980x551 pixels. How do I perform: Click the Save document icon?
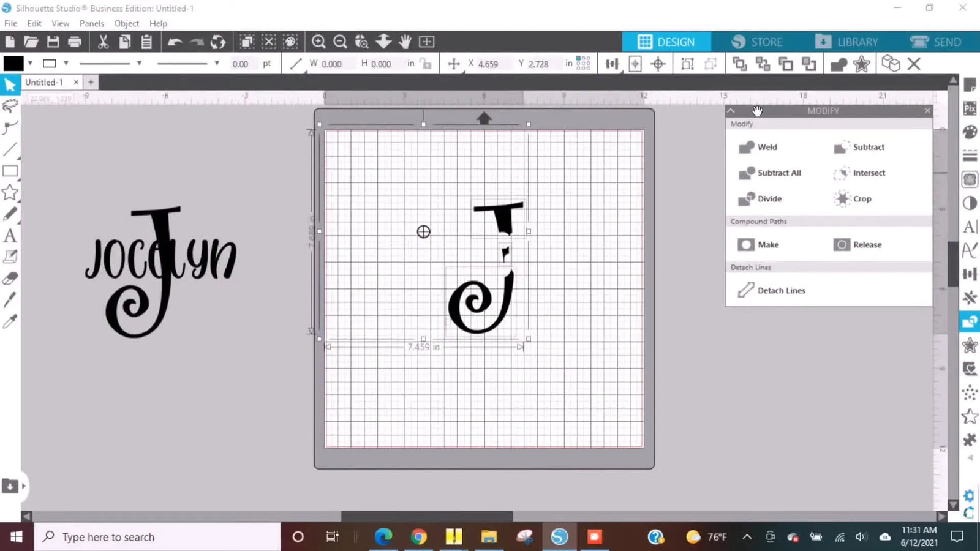tap(53, 42)
